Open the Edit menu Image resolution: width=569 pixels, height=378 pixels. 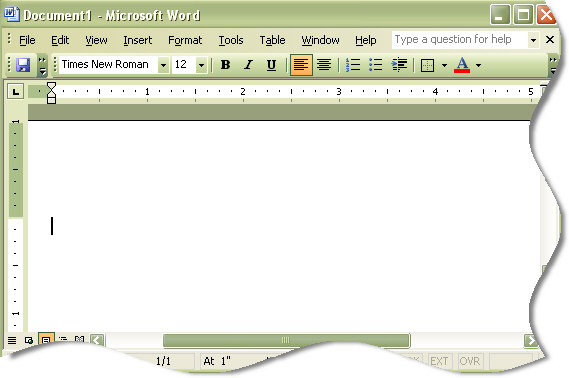point(60,40)
